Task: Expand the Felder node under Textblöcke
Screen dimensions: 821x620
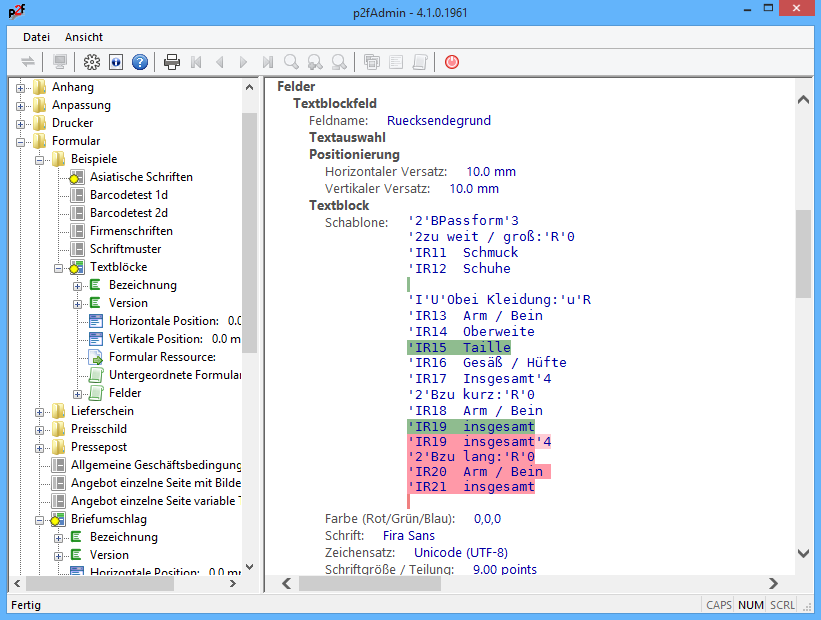Action: (78, 393)
